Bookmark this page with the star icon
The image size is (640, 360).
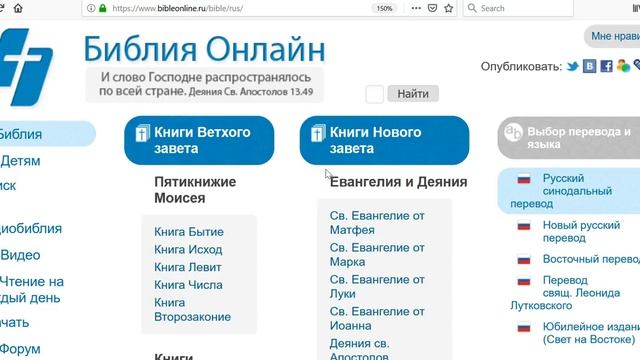pyautogui.click(x=449, y=8)
